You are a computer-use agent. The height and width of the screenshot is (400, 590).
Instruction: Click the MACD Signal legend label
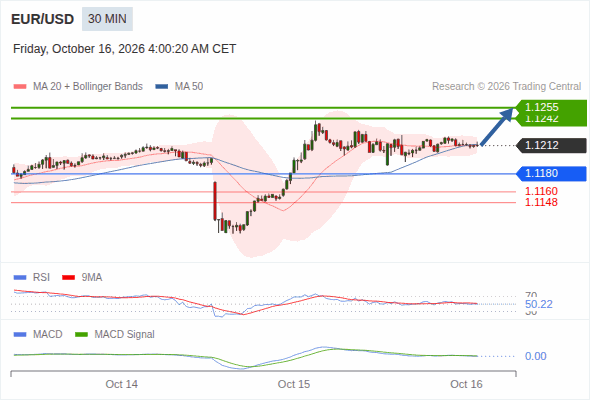(x=125, y=335)
